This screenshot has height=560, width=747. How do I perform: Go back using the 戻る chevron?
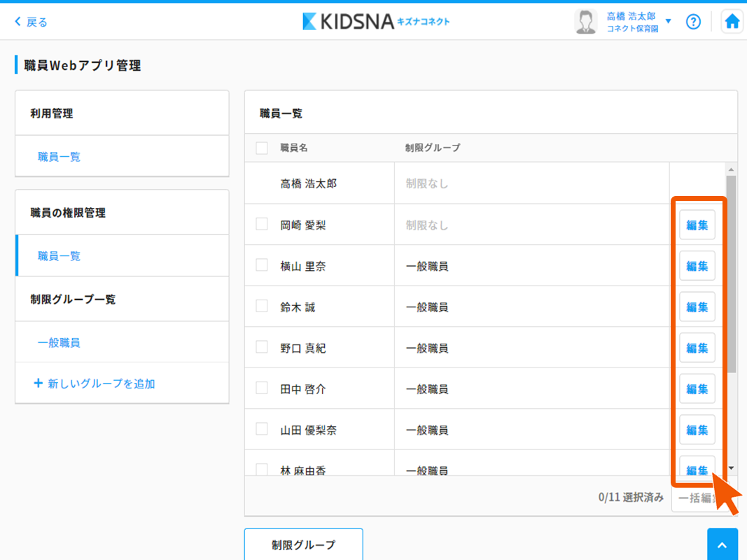pos(18,22)
